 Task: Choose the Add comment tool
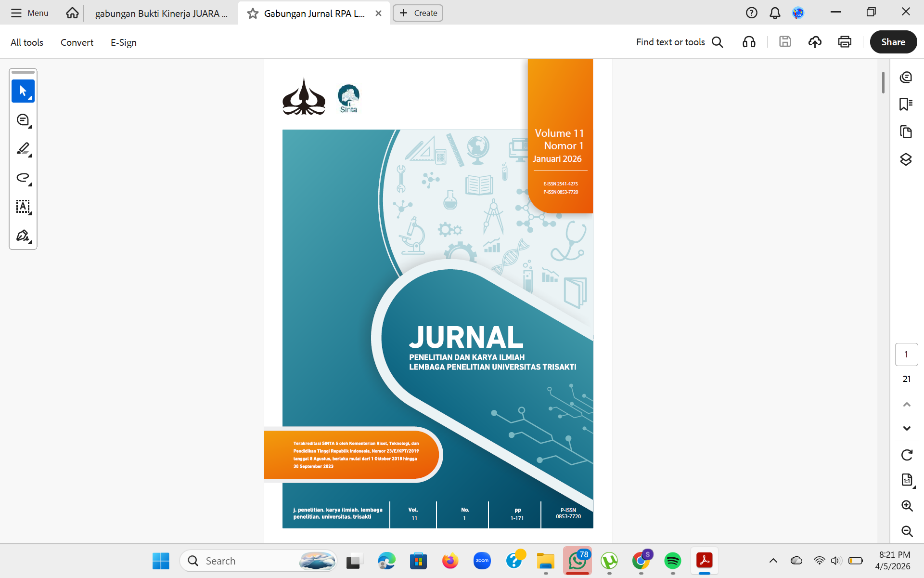click(23, 120)
